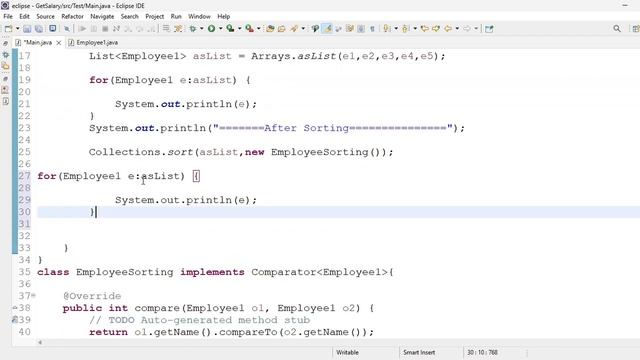
Task: Click the Resume debug icon
Action: (x=82, y=29)
